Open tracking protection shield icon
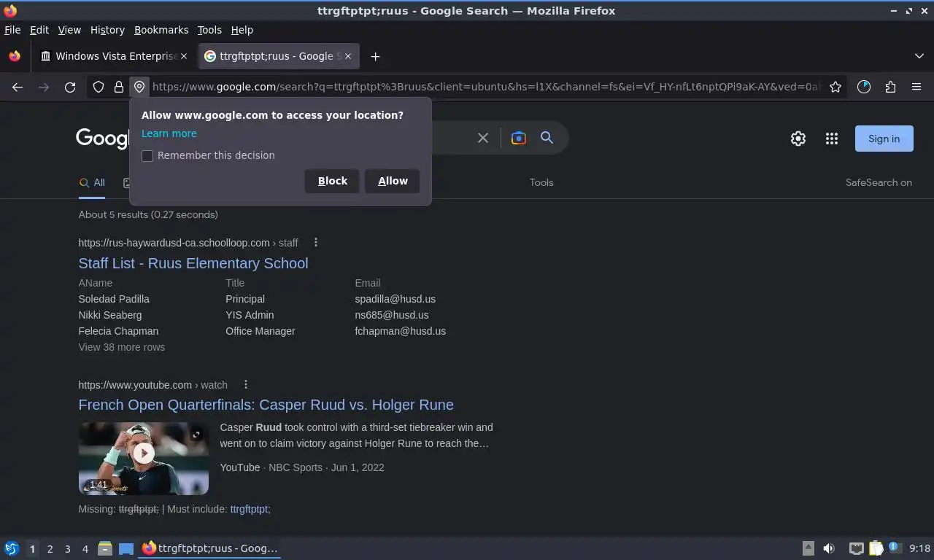 (99, 87)
